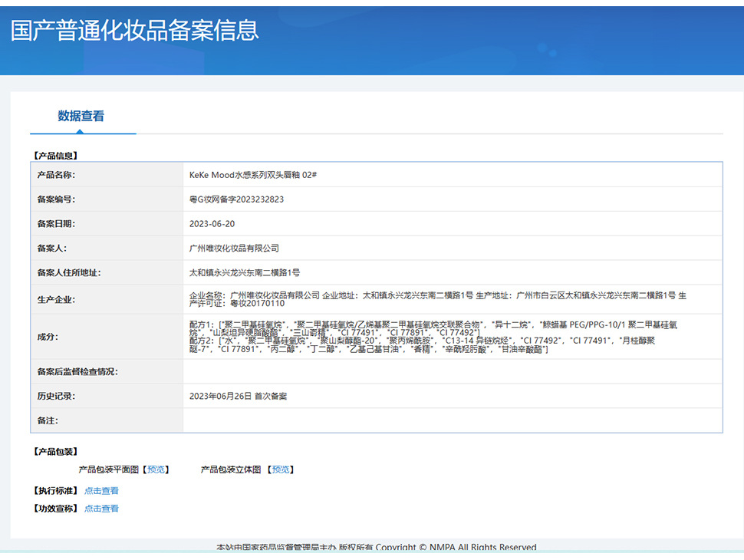The image size is (744, 560).
Task: Select filing number 粤G妆网备字2023232823
Action: 236,199
